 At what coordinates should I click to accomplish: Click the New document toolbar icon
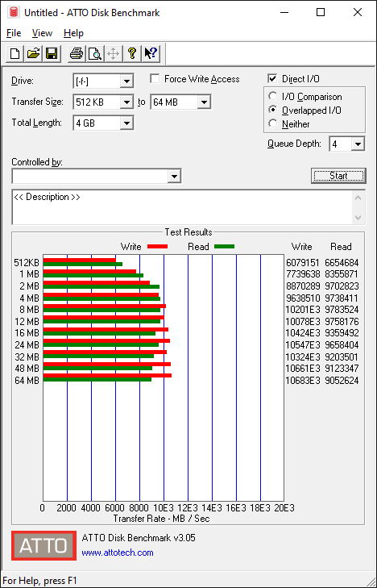pos(15,53)
